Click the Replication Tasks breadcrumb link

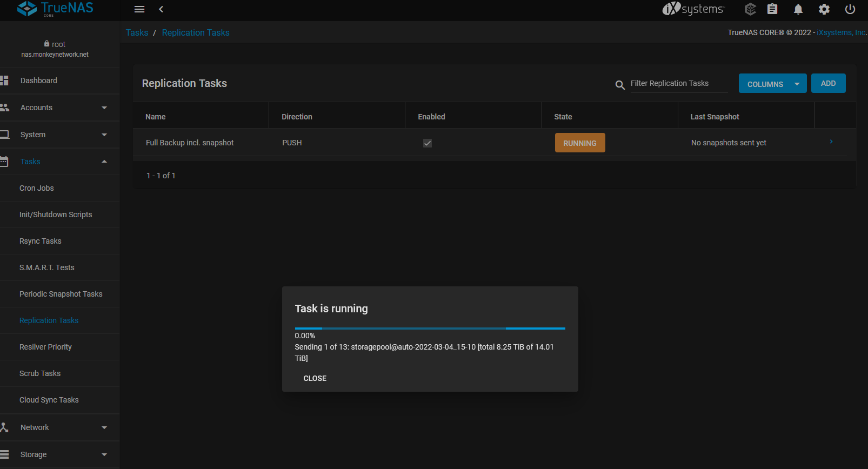(196, 32)
